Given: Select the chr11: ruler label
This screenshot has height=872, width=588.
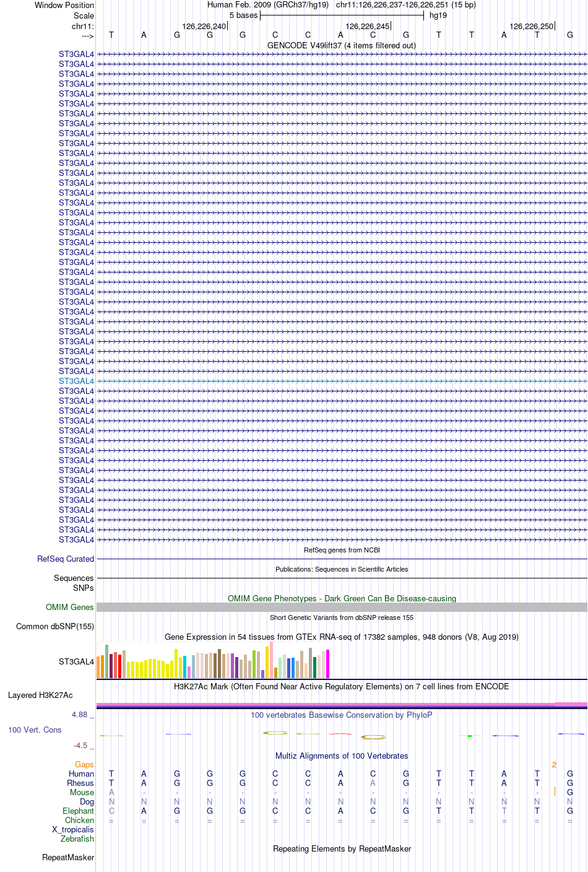Looking at the screenshot, I should coord(83,26).
